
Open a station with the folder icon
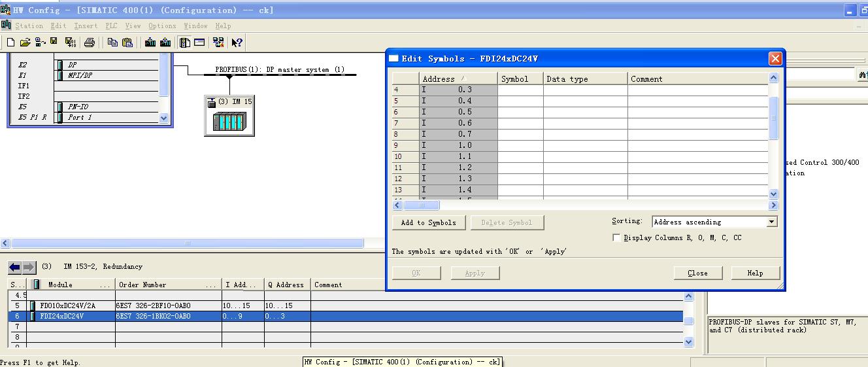(25, 43)
